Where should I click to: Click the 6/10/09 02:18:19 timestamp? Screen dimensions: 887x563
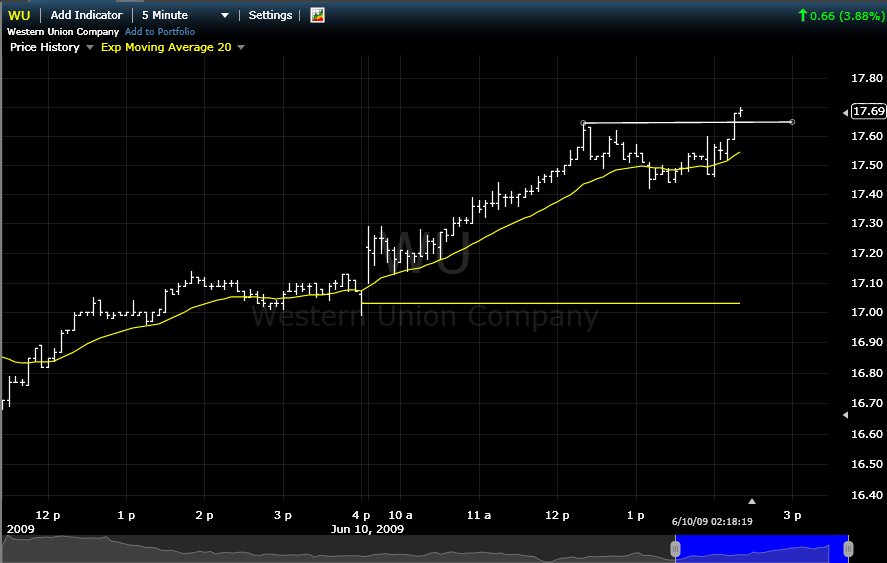712,521
